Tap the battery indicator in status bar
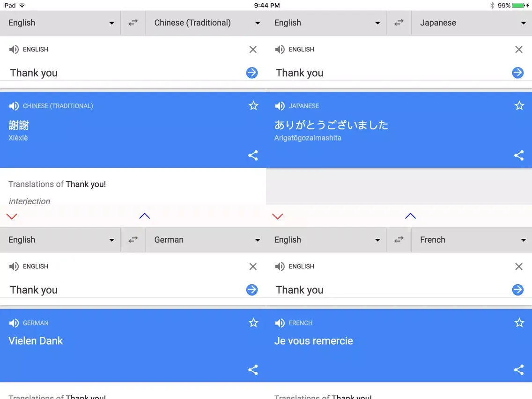The image size is (532, 399). click(x=518, y=6)
